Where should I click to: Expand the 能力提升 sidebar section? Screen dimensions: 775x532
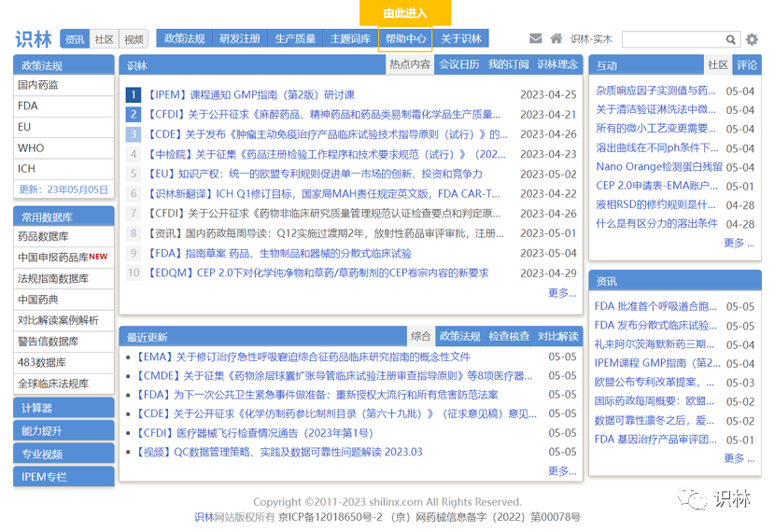(63, 431)
